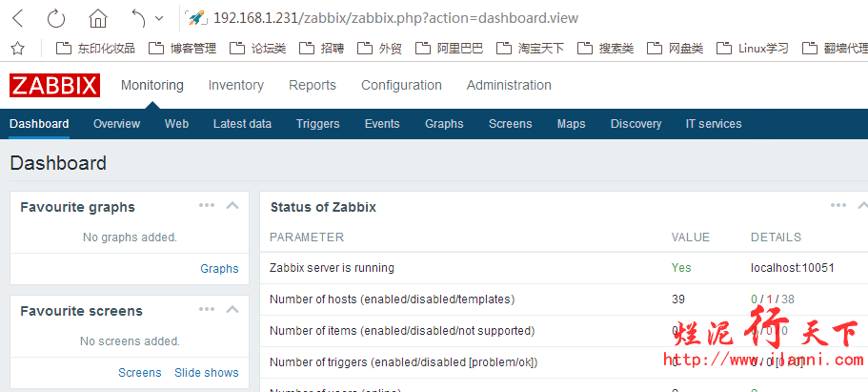
Task: Click the browser back arrow
Action: 18,18
